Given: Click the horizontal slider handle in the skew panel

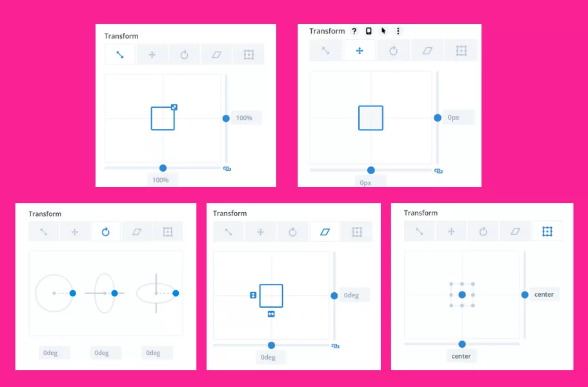Looking at the screenshot, I should pyautogui.click(x=271, y=345).
